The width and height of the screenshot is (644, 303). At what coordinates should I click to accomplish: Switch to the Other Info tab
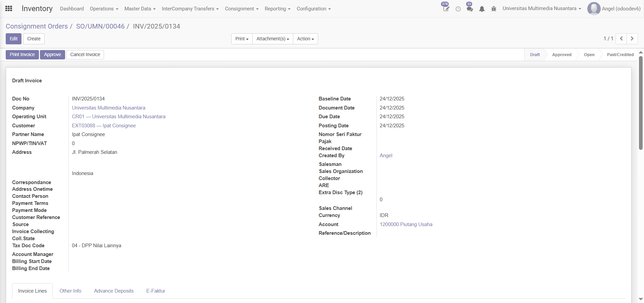tap(70, 291)
